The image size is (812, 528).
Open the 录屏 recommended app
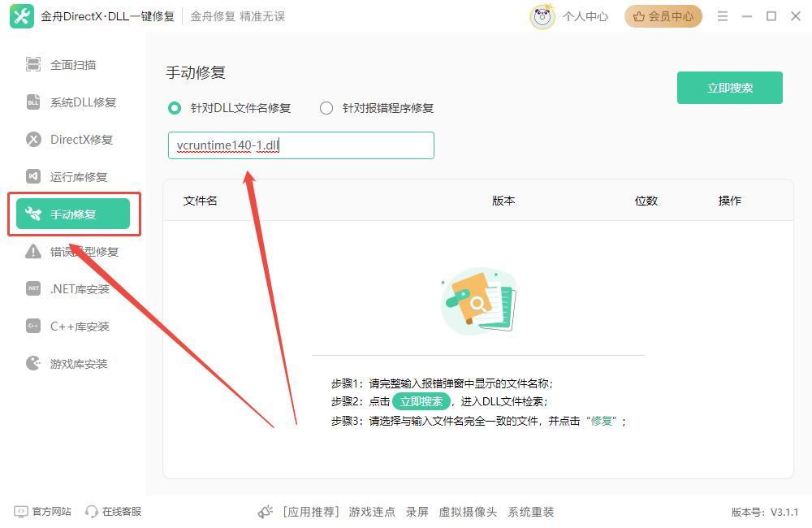417,512
